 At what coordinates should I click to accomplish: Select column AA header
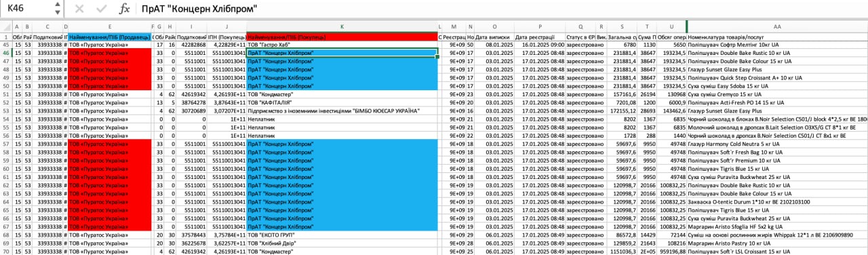click(x=777, y=26)
